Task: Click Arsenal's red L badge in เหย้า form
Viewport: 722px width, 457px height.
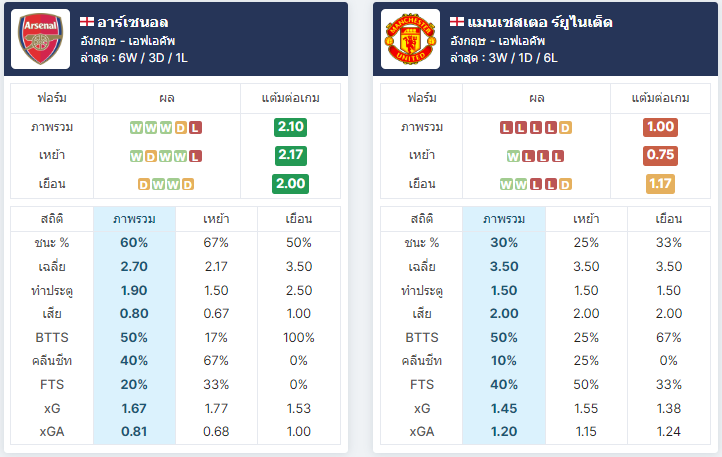Action: click(x=195, y=156)
